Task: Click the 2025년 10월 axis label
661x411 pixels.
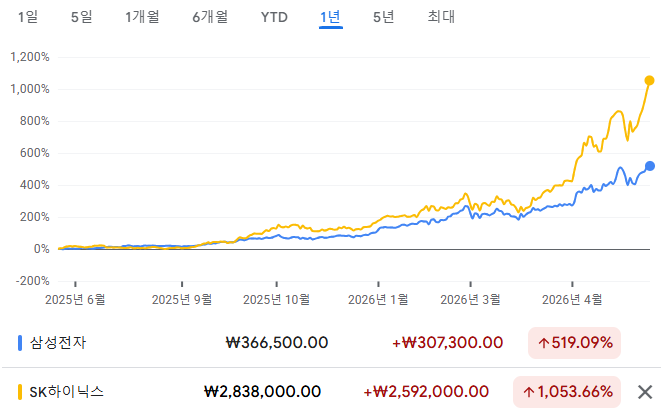Action: [x=277, y=300]
